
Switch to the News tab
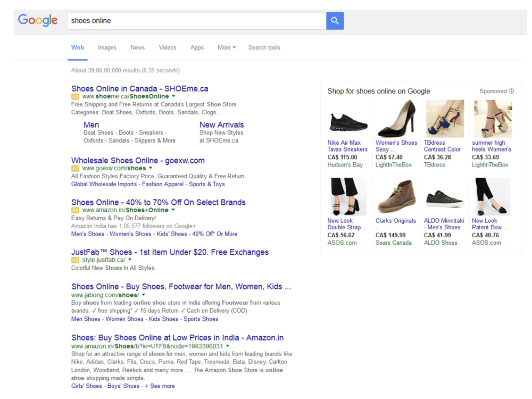pos(137,47)
